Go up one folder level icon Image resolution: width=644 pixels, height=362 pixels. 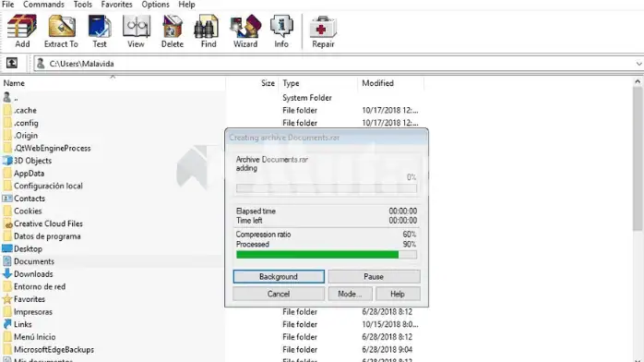(x=12, y=64)
